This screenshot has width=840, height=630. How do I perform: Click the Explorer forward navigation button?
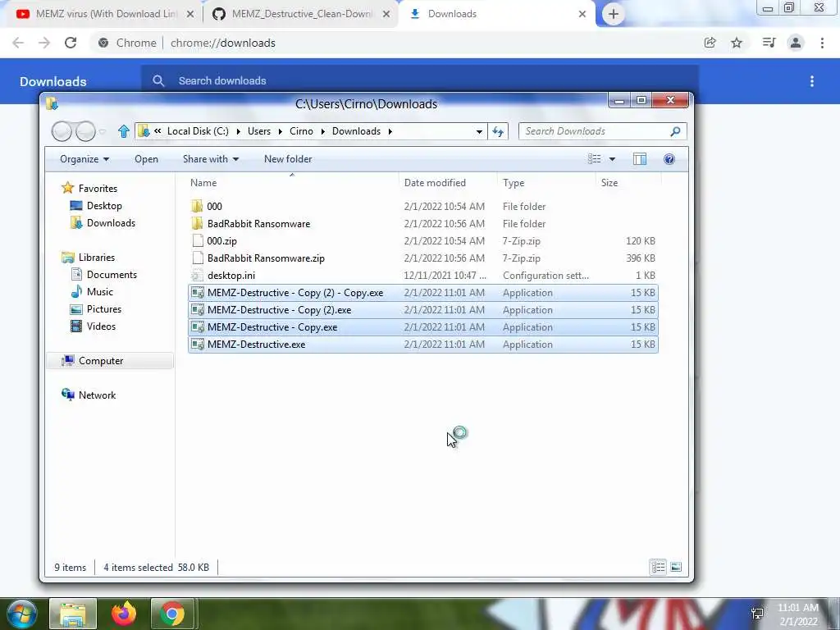tap(85, 131)
